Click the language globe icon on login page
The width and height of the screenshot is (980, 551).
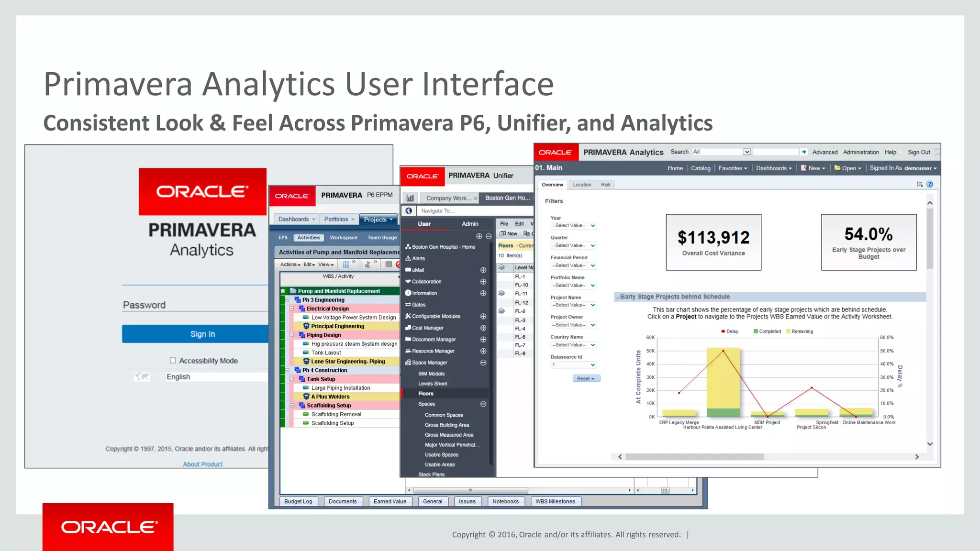pos(142,377)
